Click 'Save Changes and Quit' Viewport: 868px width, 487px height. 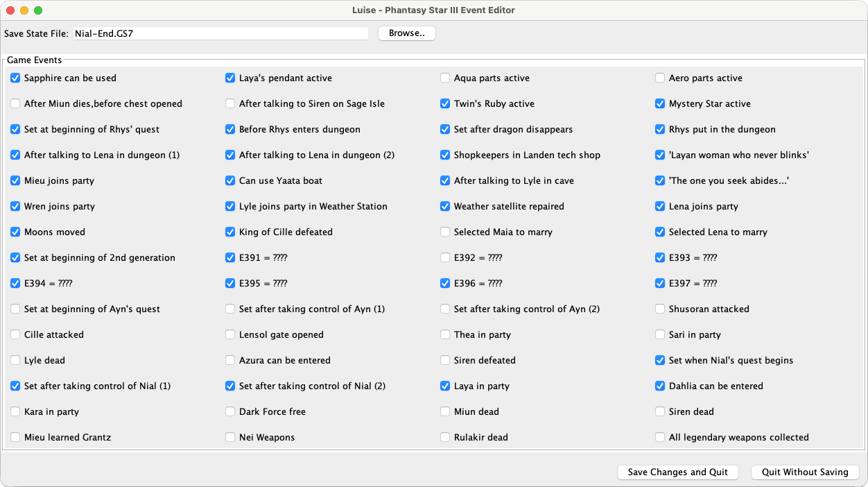(x=677, y=472)
